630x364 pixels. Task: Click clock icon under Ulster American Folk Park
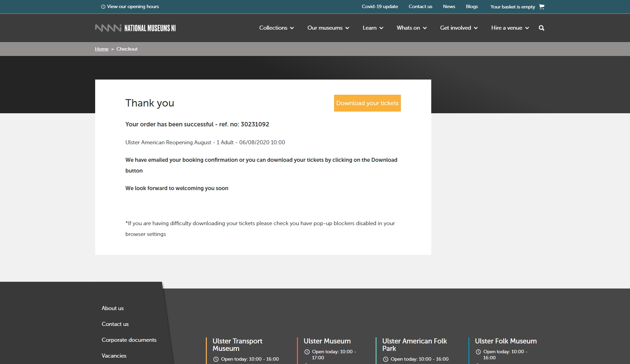click(386, 359)
